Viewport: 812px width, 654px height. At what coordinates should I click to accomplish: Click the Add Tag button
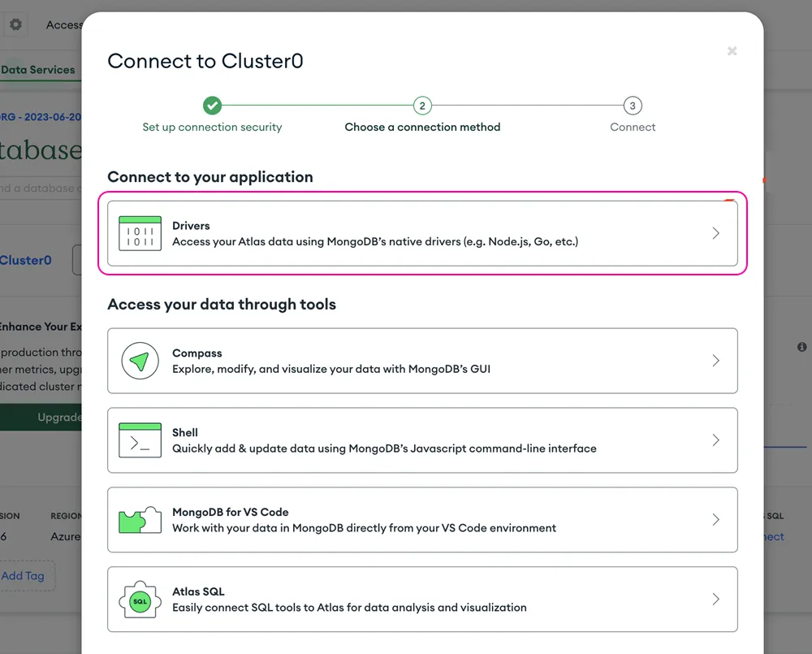[24, 576]
